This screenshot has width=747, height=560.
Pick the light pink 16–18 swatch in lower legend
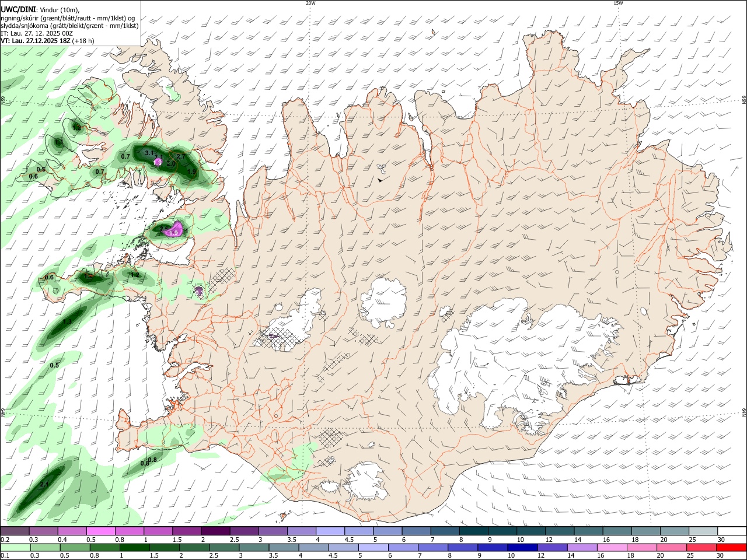tap(613, 547)
